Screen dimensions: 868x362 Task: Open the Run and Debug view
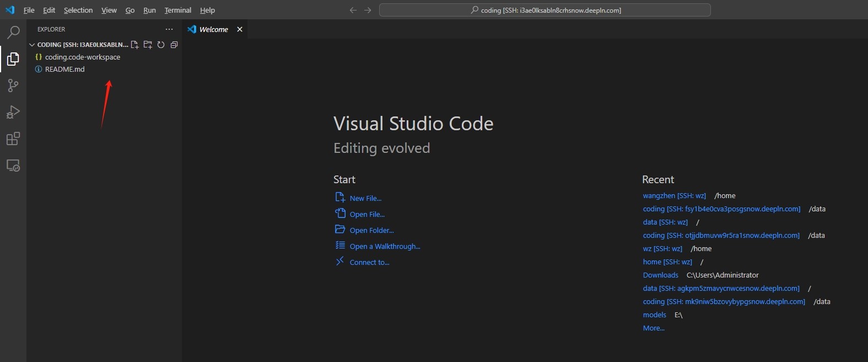(x=13, y=112)
